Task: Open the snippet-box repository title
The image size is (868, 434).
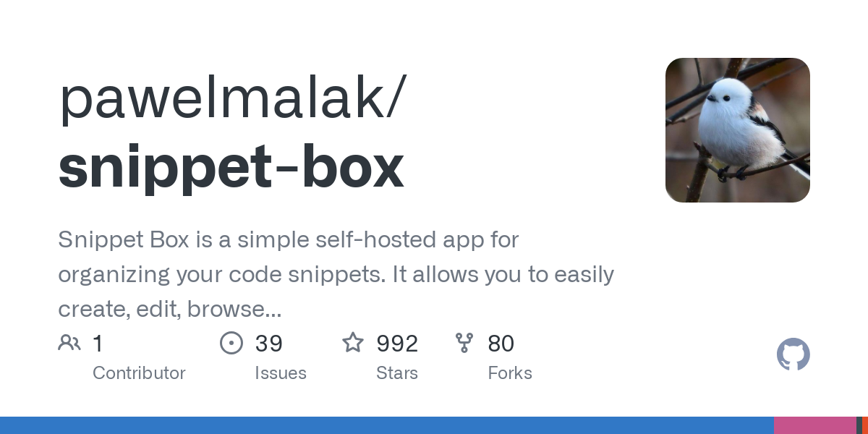Action: (231, 168)
